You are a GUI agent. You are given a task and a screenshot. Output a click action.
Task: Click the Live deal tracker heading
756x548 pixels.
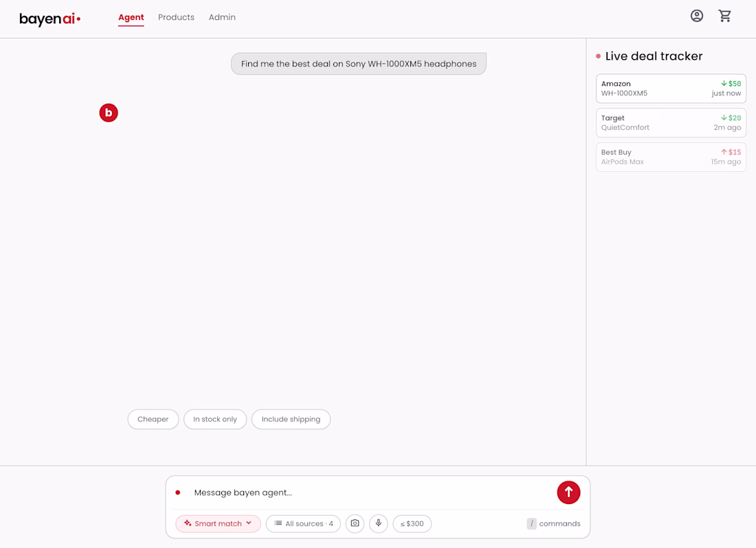(x=654, y=56)
